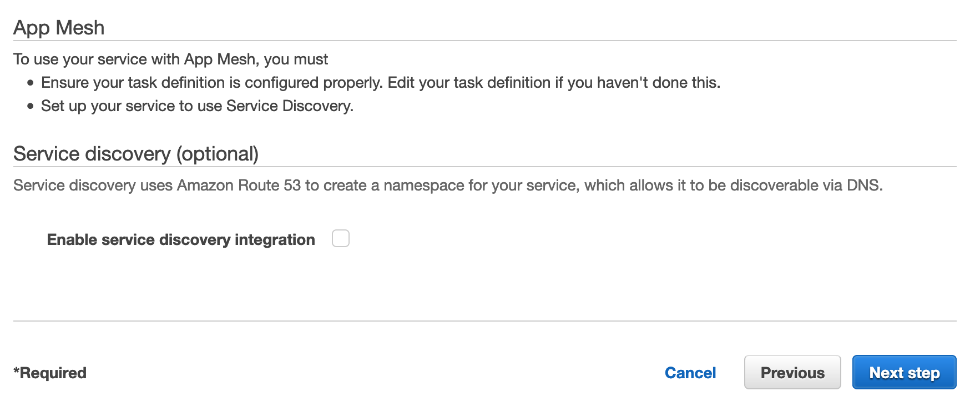The height and width of the screenshot is (416, 980).
Task: Click the Service discovery (optional) heading
Action: 137,153
